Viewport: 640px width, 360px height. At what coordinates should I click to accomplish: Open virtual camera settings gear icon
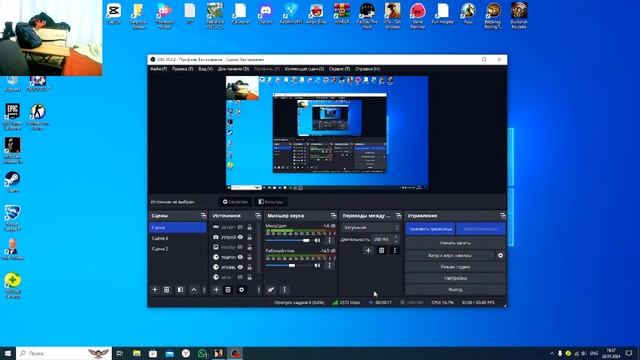500,256
